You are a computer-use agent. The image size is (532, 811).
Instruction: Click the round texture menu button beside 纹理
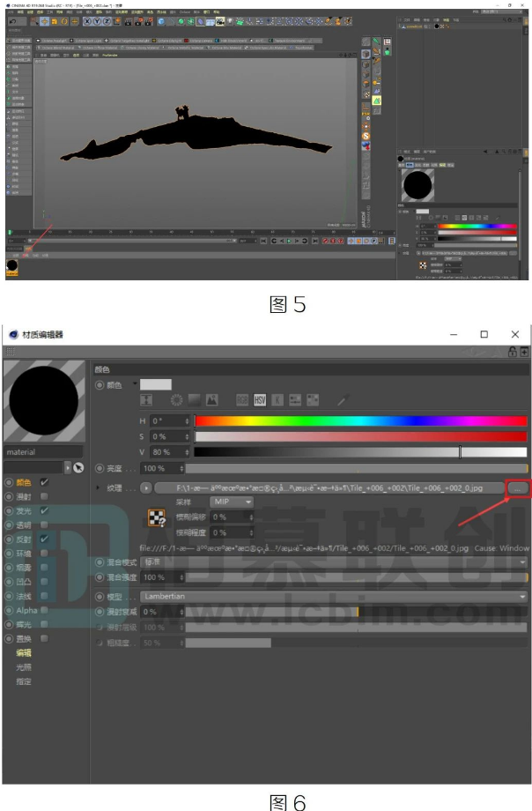[146, 487]
